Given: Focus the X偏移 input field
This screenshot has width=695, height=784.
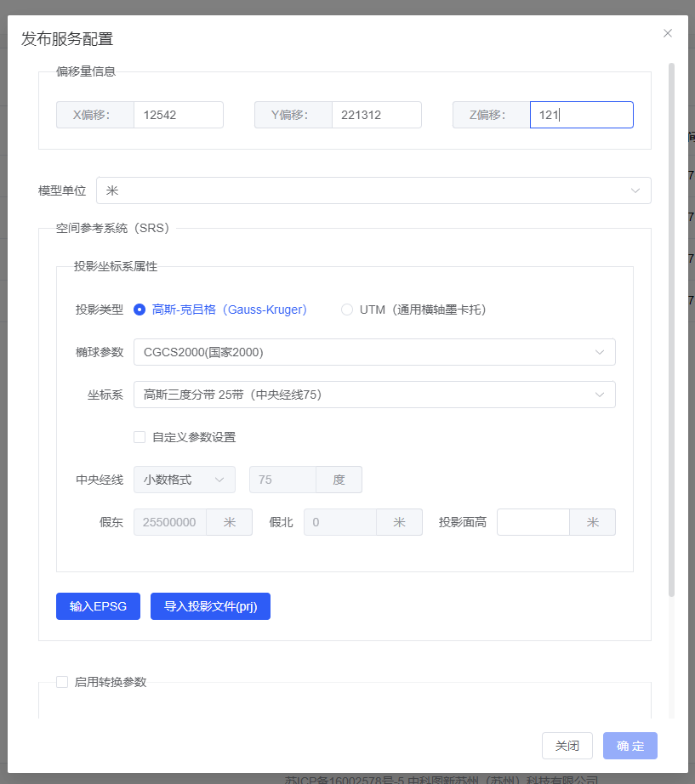Looking at the screenshot, I should [178, 115].
